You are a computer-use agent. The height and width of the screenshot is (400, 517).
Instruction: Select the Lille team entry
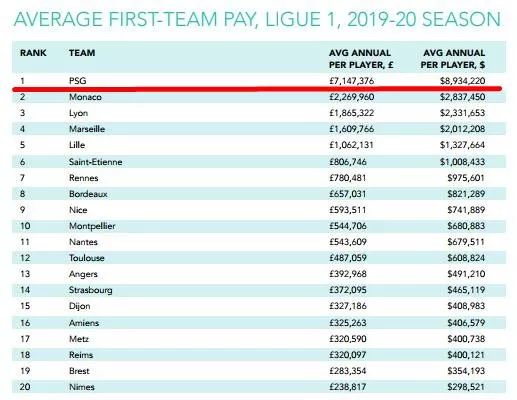(77, 145)
